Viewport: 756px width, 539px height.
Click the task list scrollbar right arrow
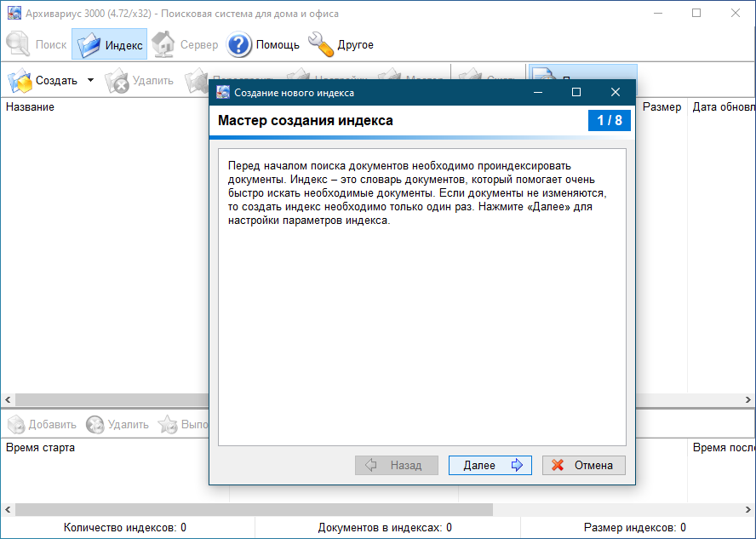click(748, 509)
